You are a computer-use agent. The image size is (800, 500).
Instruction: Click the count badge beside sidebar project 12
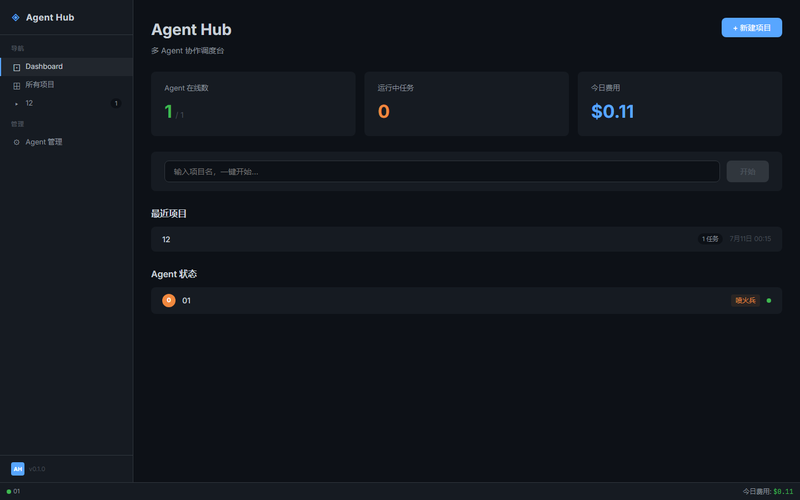[x=116, y=104]
